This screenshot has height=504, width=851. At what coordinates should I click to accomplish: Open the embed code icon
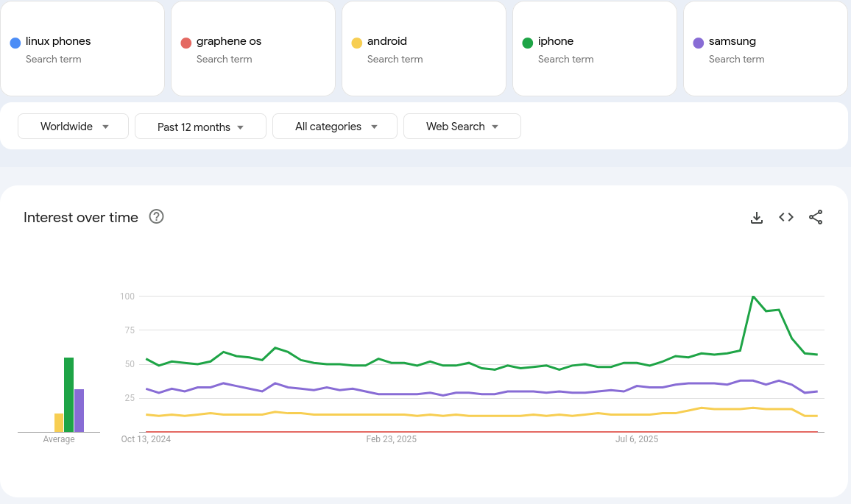[x=786, y=217]
